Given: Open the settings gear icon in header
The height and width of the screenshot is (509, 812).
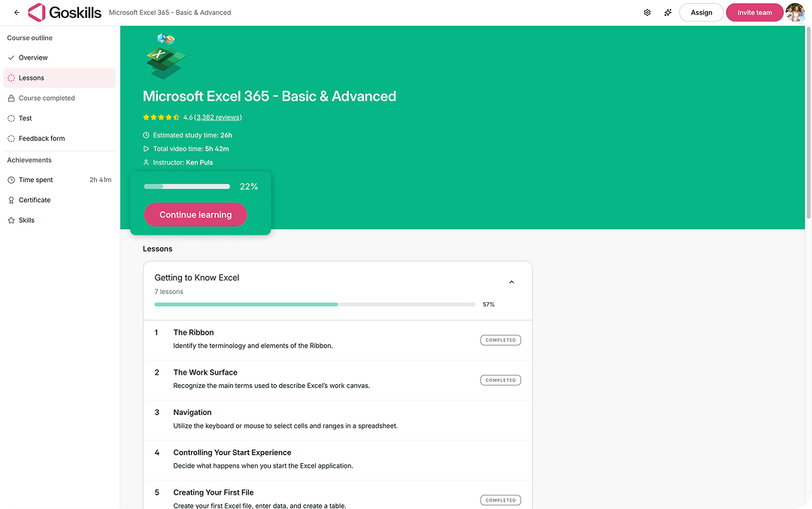Looking at the screenshot, I should tap(647, 13).
